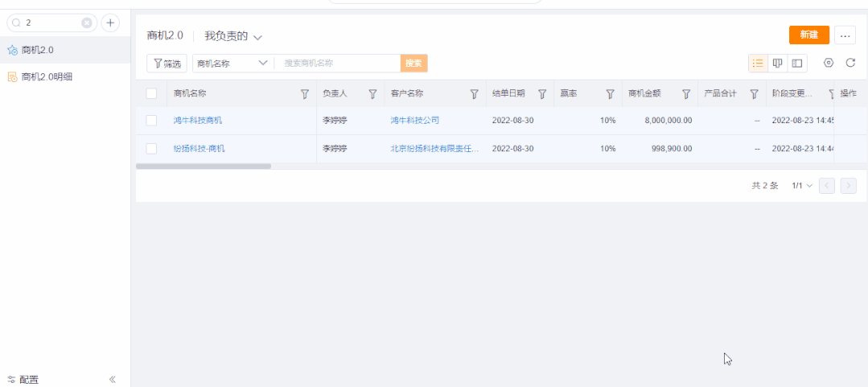
Task: Open the 纷扬科技-商机 link
Action: point(200,148)
